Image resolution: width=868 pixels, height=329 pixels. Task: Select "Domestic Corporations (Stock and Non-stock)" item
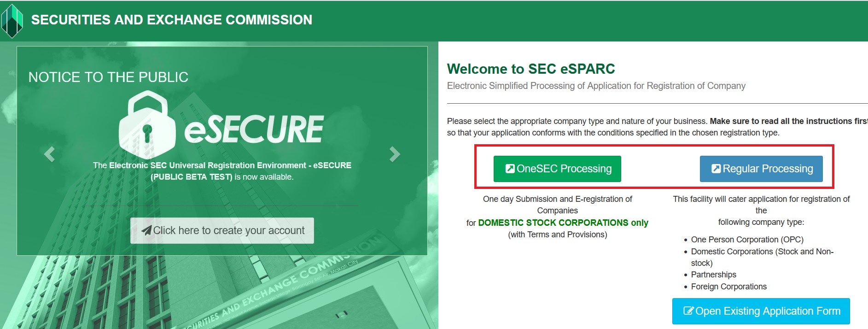(x=762, y=252)
